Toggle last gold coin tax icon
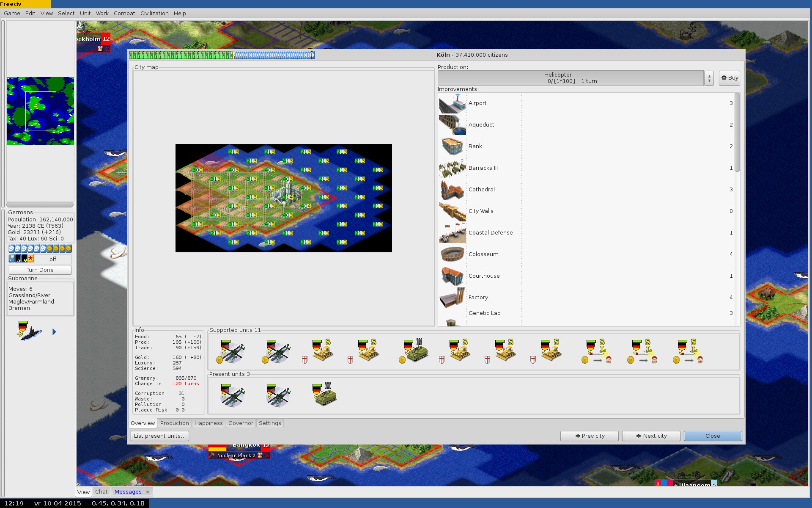 coord(69,248)
